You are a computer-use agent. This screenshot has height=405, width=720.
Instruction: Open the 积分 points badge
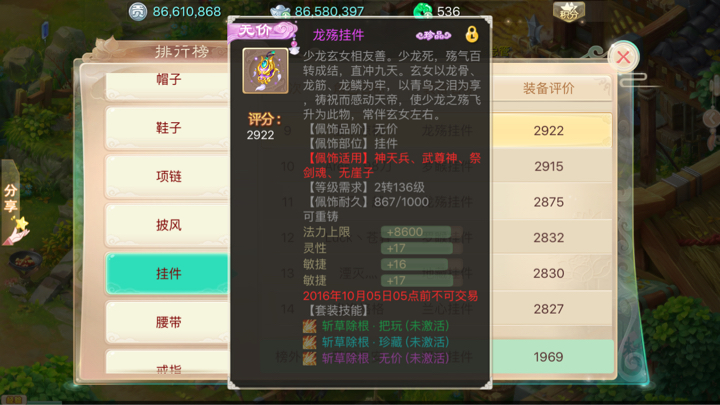click(x=568, y=12)
